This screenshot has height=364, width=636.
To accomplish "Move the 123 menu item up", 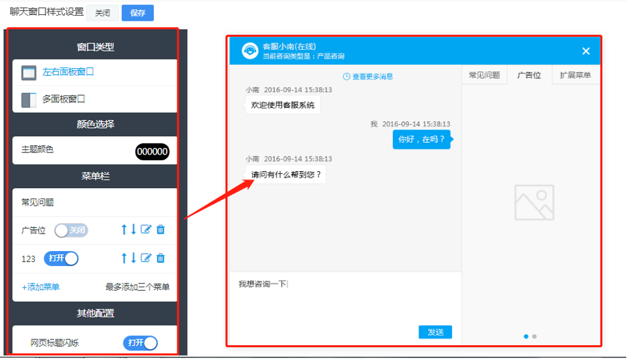I will (124, 258).
